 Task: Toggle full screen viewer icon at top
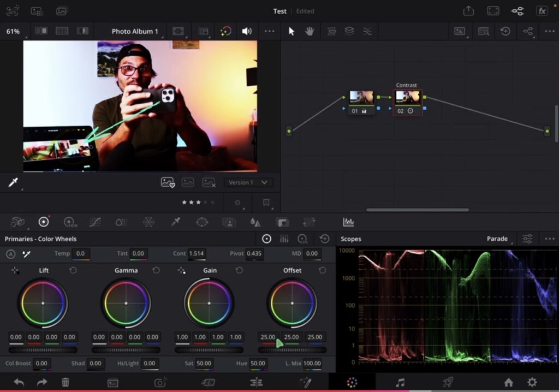pos(493,11)
